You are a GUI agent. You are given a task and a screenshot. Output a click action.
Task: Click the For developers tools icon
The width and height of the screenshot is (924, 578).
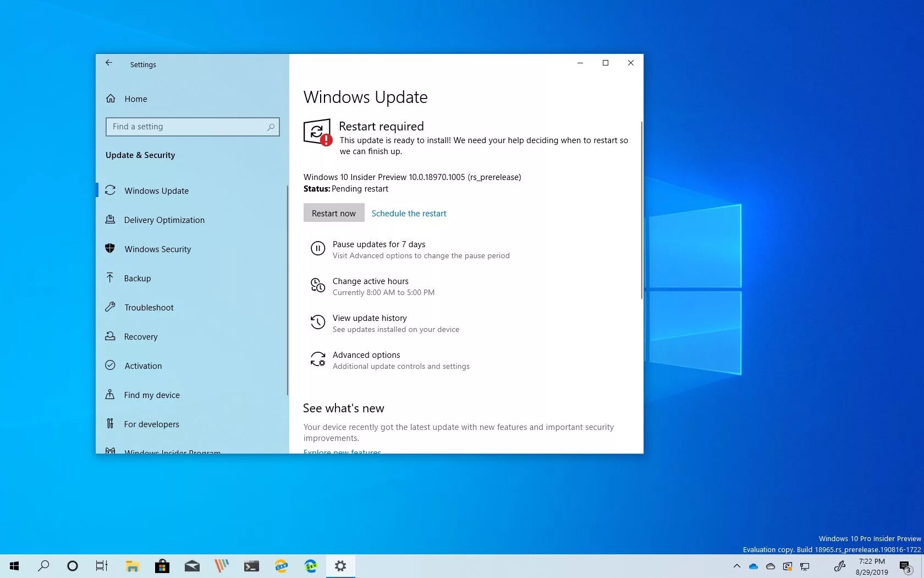110,424
